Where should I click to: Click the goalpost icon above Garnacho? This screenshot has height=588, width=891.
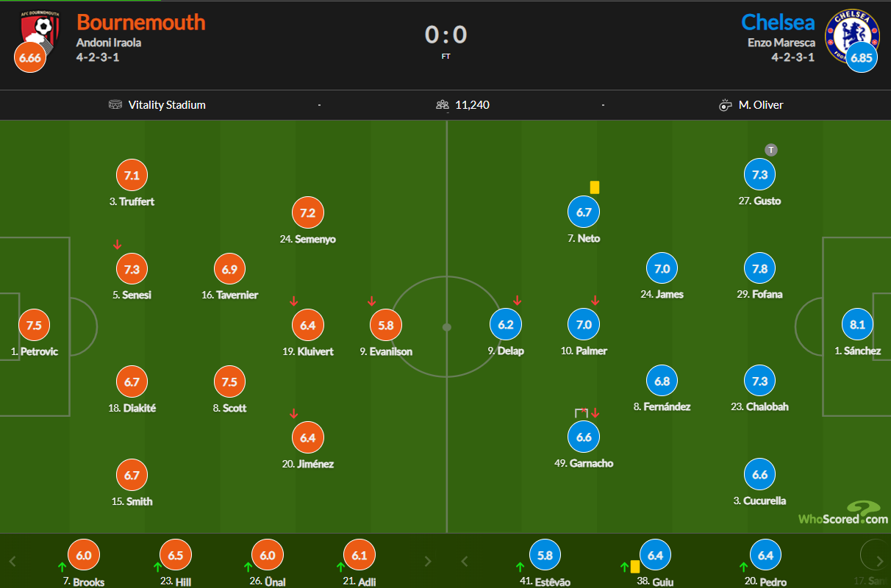pyautogui.click(x=582, y=412)
